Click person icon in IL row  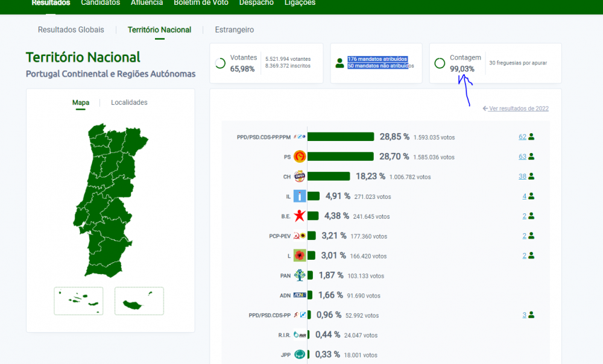[x=531, y=196]
